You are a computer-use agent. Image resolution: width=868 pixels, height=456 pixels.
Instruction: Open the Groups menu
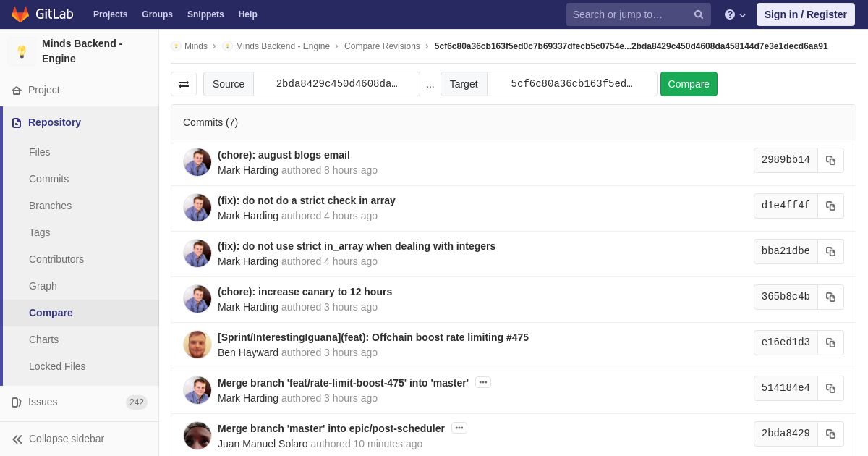[x=157, y=14]
